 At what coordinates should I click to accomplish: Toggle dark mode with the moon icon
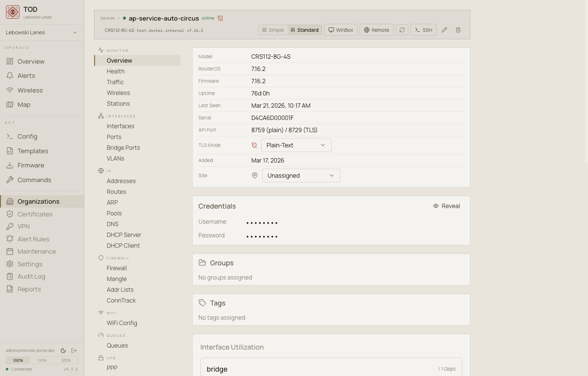(x=63, y=350)
